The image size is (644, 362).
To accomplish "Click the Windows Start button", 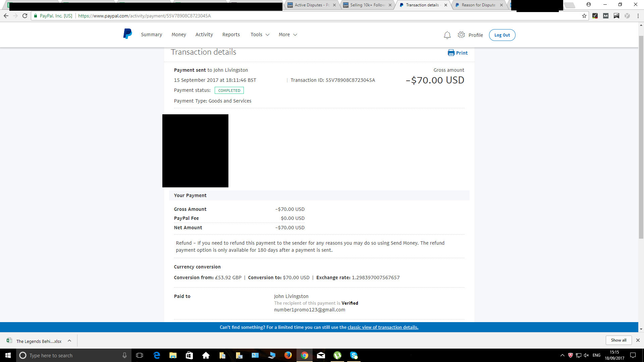I will tap(8, 355).
